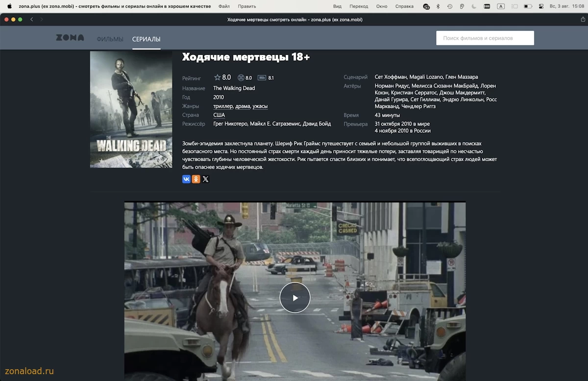Go back with the title bar arrow
The width and height of the screenshot is (588, 381).
(32, 19)
